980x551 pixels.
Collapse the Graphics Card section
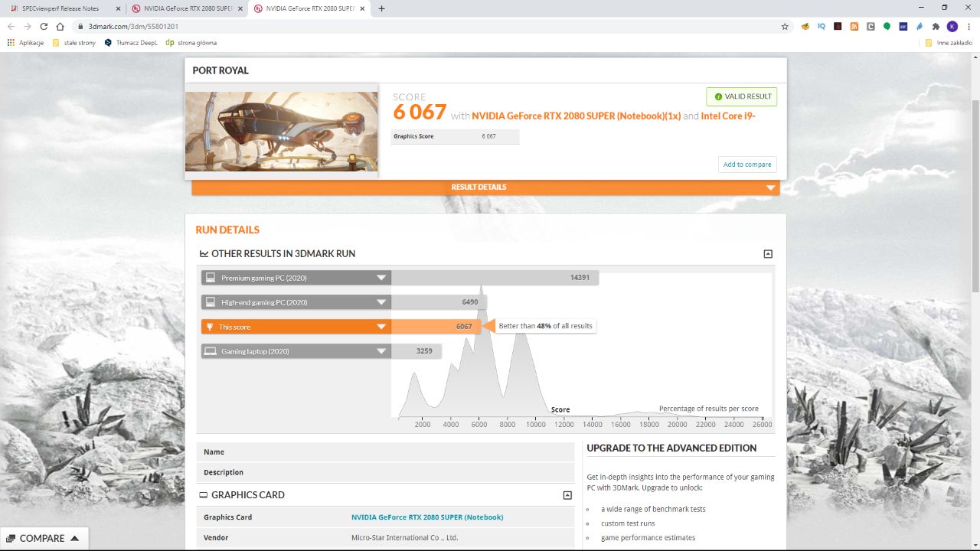click(x=567, y=495)
